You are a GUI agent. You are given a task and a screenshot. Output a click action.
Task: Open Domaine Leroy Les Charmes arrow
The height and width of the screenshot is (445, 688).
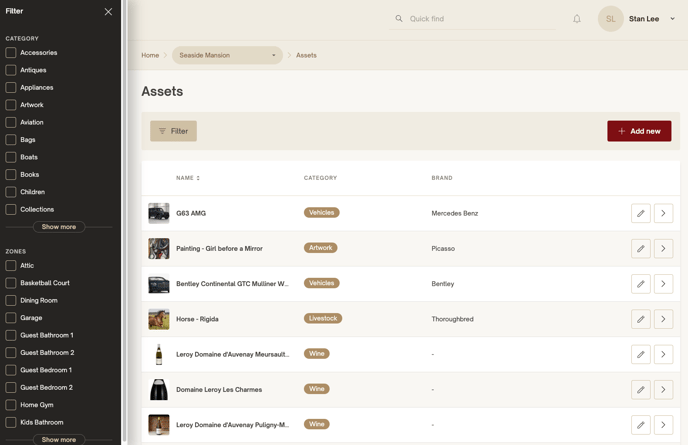(663, 390)
